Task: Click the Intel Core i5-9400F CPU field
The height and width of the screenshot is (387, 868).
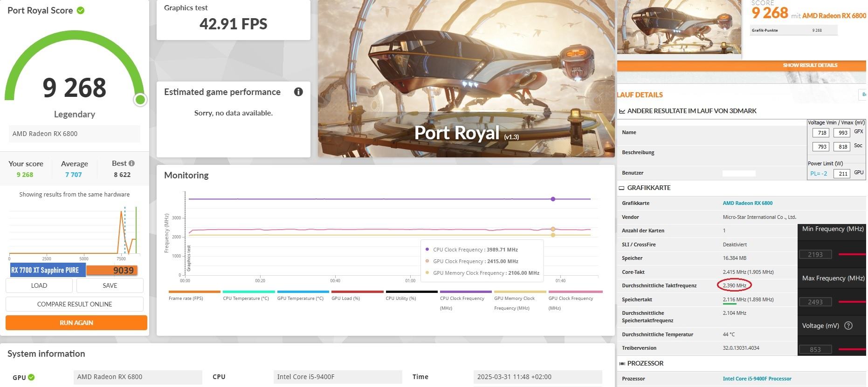Action: tap(338, 377)
